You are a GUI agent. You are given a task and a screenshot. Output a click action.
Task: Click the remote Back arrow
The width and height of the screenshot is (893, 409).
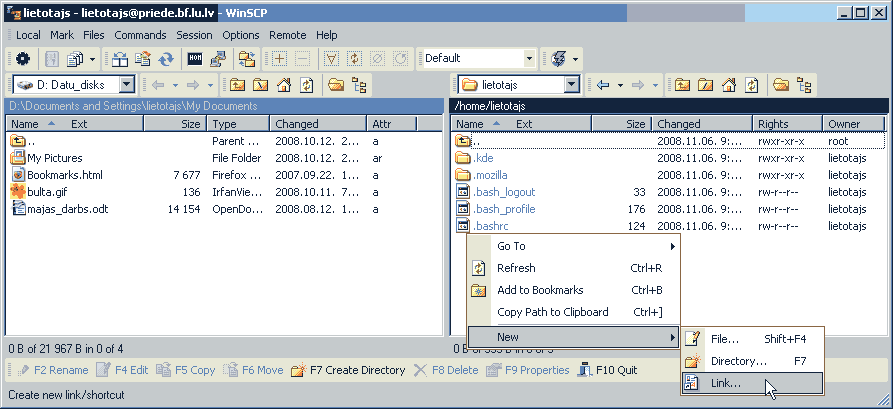pos(604,85)
